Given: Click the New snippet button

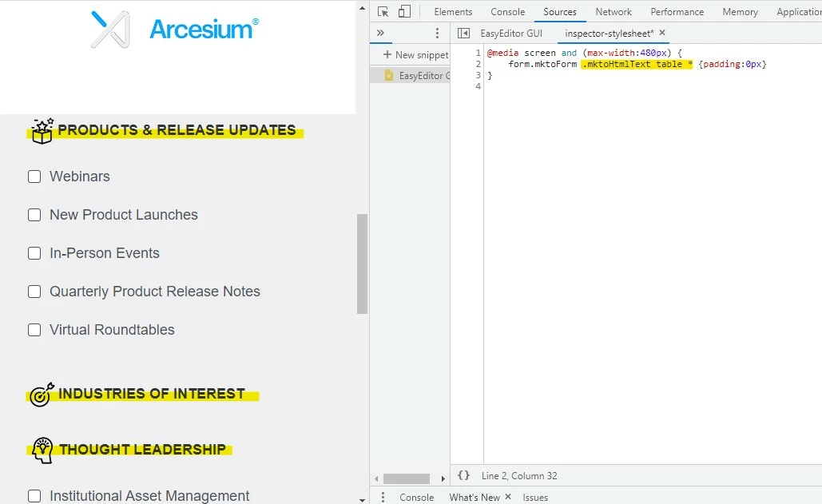Looking at the screenshot, I should (415, 54).
